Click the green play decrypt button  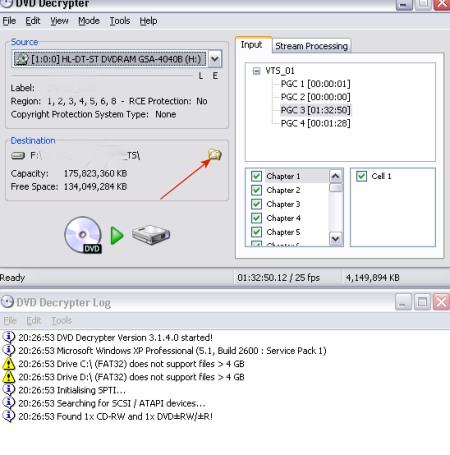click(x=117, y=236)
